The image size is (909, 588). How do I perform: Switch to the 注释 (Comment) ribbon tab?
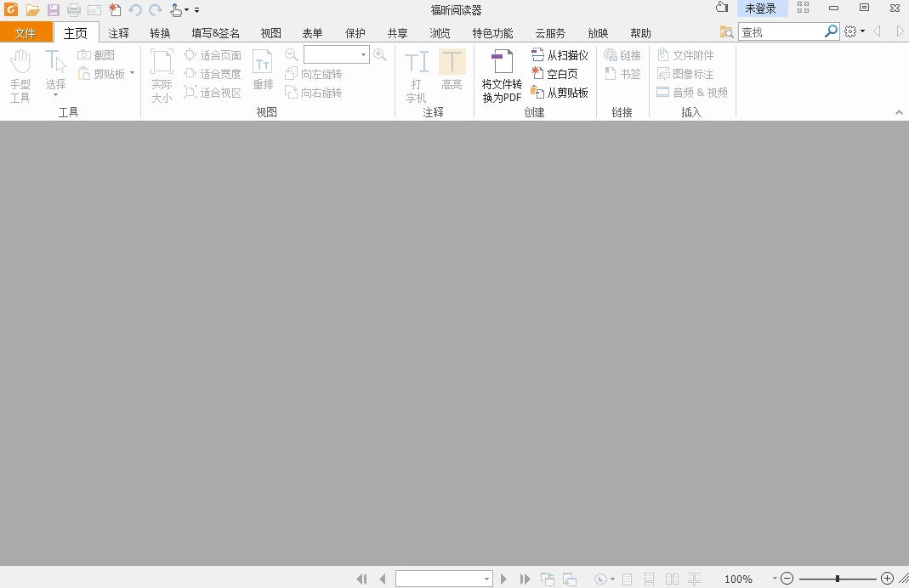pyautogui.click(x=119, y=32)
